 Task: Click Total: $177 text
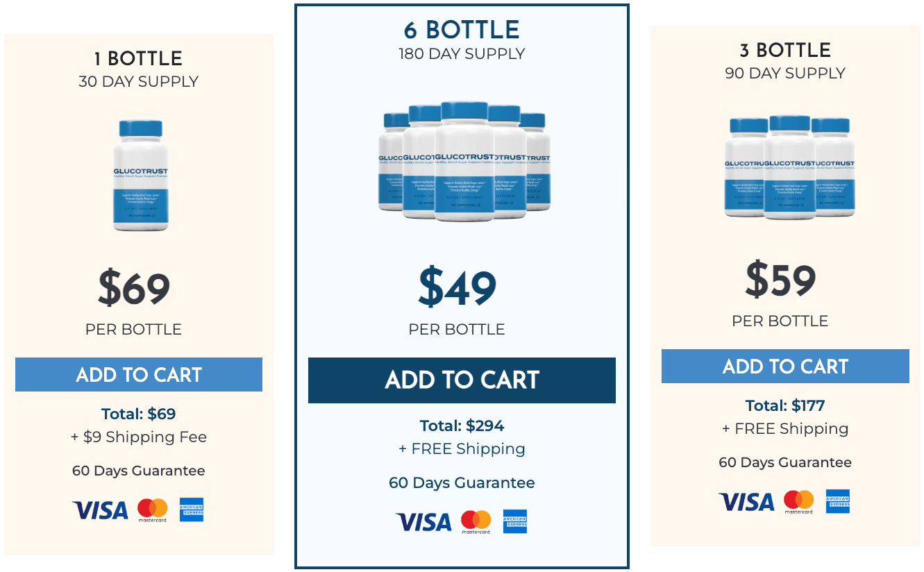tap(785, 405)
